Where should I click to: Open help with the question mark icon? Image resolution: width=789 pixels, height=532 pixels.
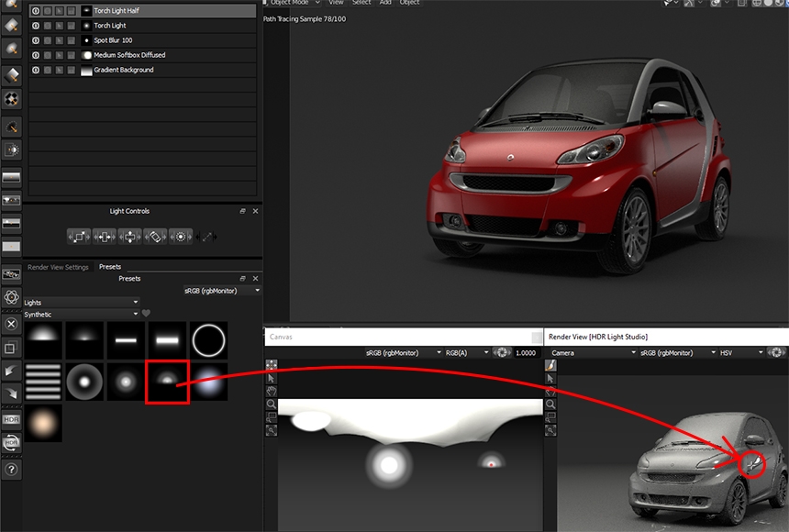pyautogui.click(x=11, y=470)
